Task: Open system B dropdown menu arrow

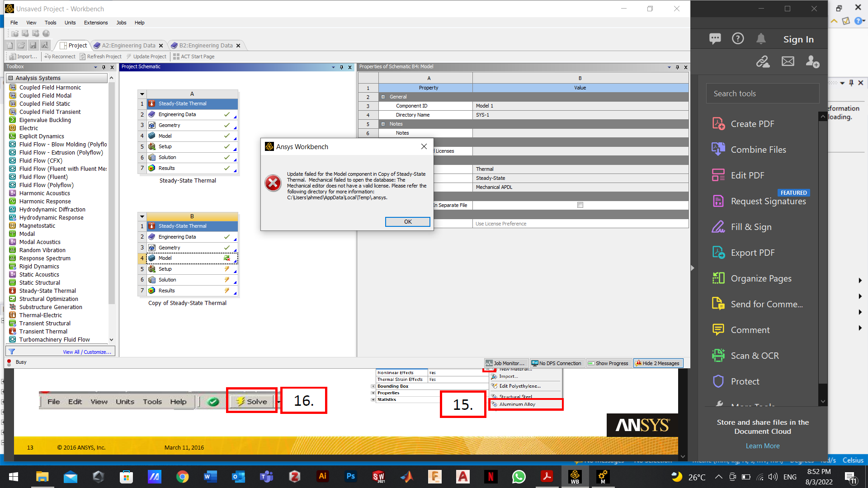Action: tap(142, 216)
